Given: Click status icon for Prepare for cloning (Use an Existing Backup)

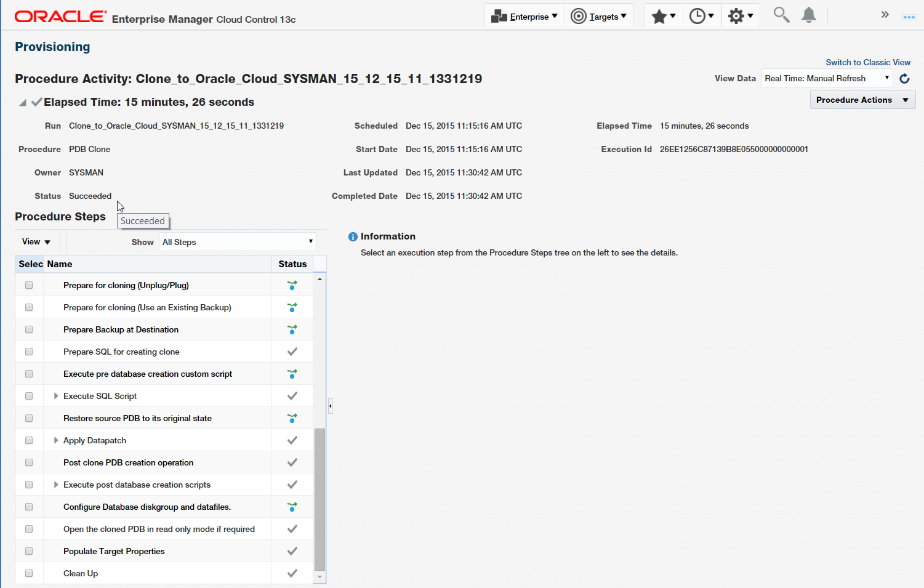Looking at the screenshot, I should pos(292,307).
